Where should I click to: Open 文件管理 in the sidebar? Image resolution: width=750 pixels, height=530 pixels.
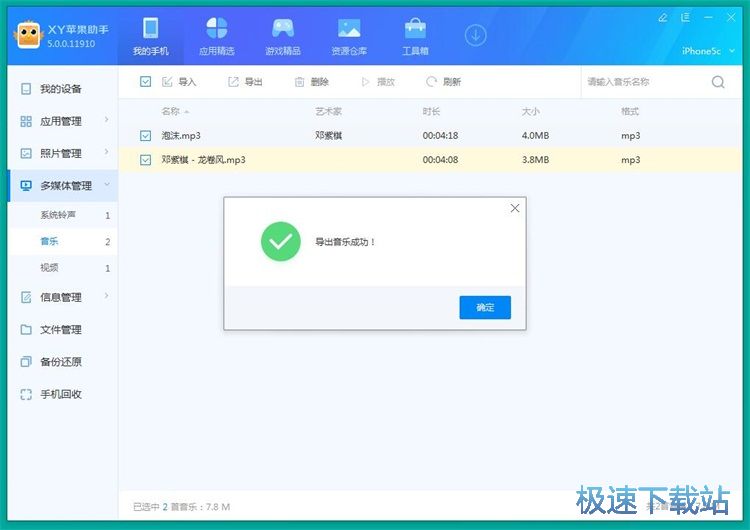pyautogui.click(x=62, y=330)
